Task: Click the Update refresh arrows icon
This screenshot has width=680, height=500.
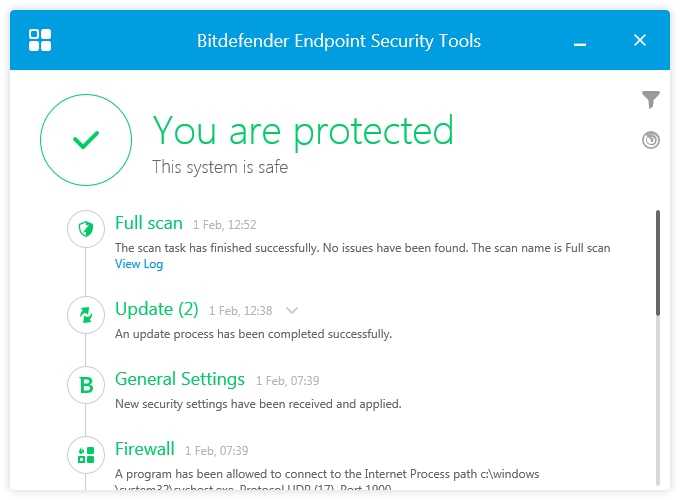Action: coord(86,314)
